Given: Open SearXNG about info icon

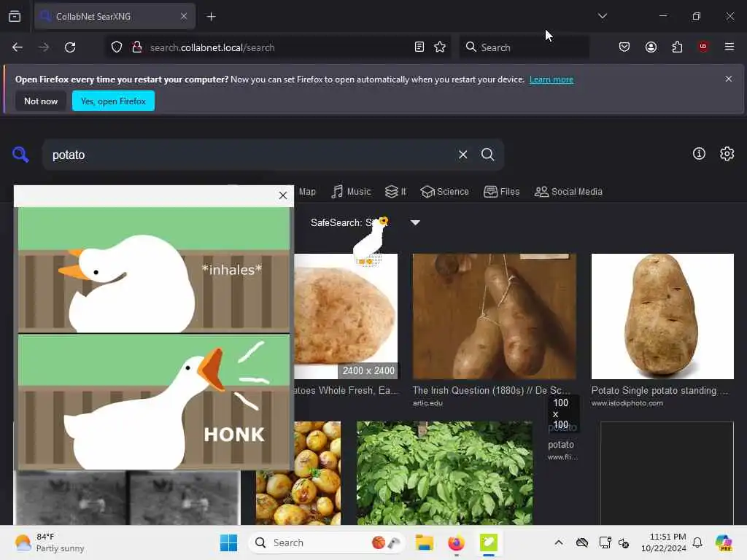Looking at the screenshot, I should 699,154.
